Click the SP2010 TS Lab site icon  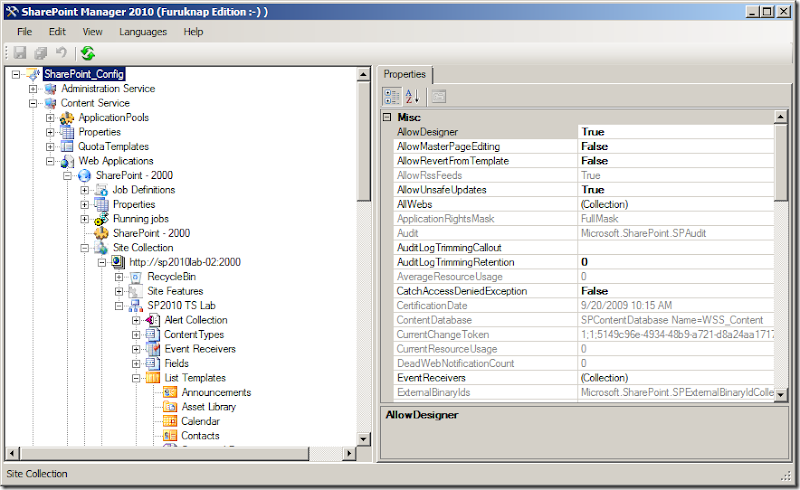(136, 306)
